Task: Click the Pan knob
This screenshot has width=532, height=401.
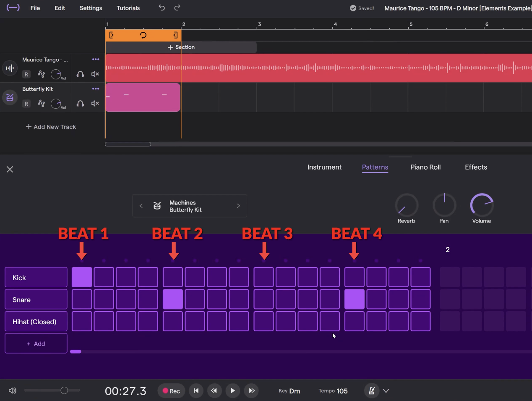Action: [444, 205]
